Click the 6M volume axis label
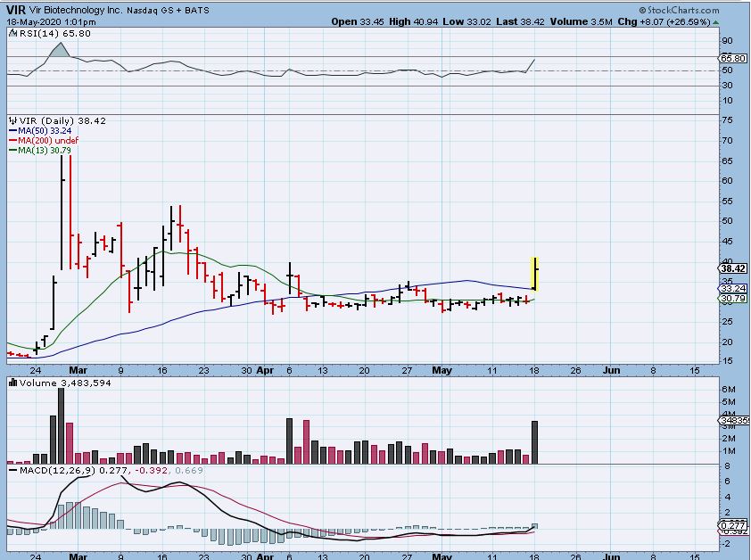 (x=728, y=389)
